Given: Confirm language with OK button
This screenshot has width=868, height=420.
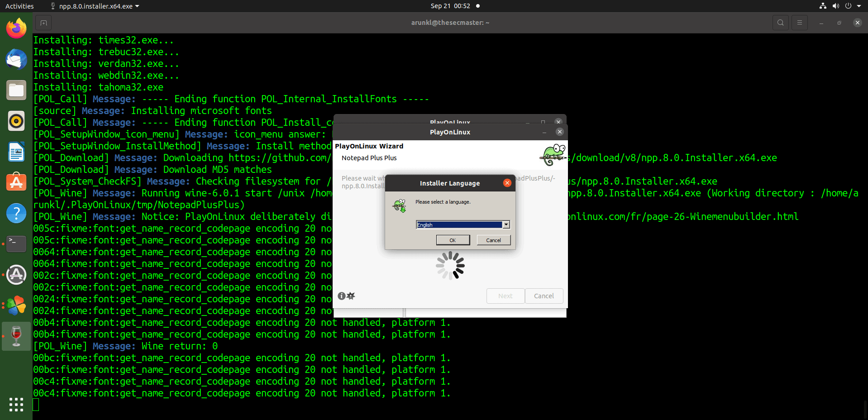Looking at the screenshot, I should pos(453,240).
